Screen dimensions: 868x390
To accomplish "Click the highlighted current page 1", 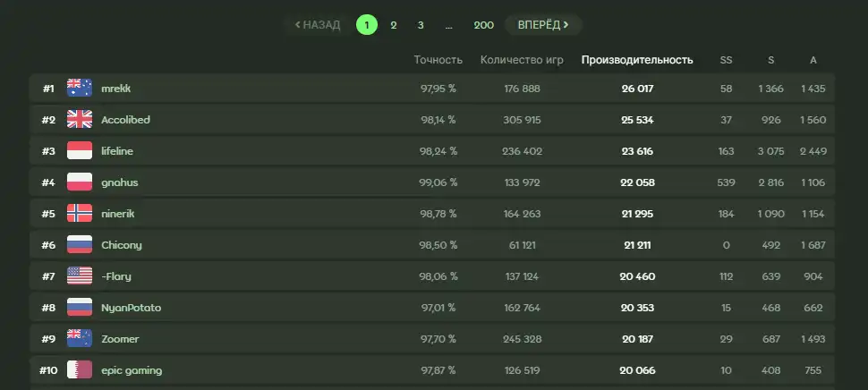I will click(x=367, y=25).
